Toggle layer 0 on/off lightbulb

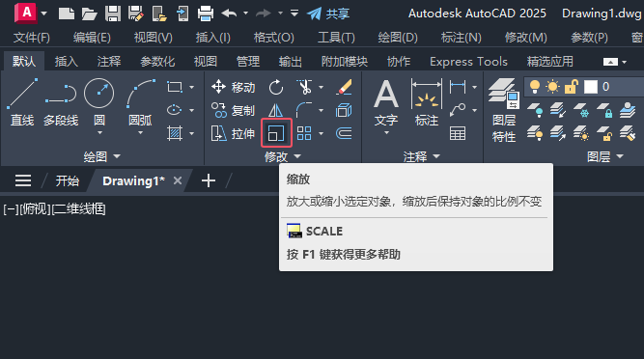535,87
